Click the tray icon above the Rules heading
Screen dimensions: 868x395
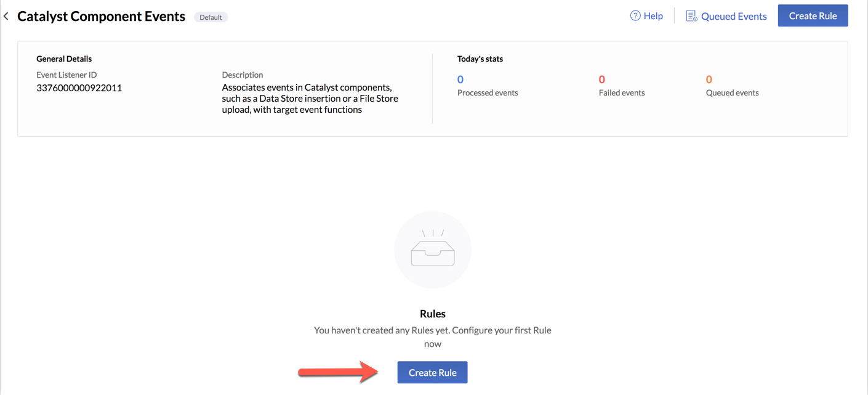(433, 249)
